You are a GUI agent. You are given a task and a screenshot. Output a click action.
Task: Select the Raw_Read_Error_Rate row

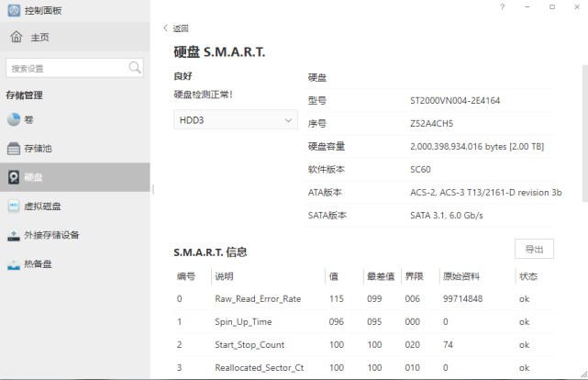point(363,299)
